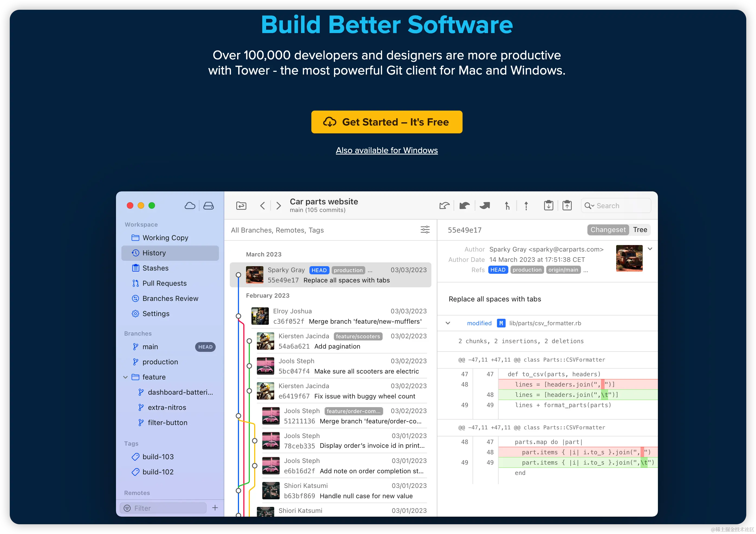Open Stashes in the sidebar

[x=170, y=268]
